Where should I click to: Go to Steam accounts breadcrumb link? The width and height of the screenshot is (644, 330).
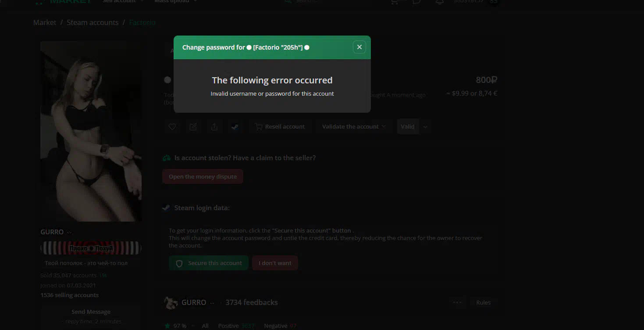pos(93,22)
